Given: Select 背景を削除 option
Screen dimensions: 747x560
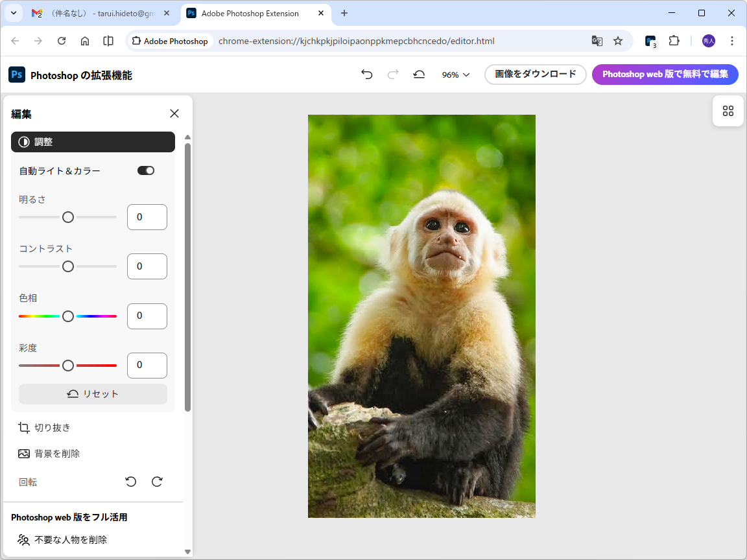Looking at the screenshot, I should click(49, 454).
